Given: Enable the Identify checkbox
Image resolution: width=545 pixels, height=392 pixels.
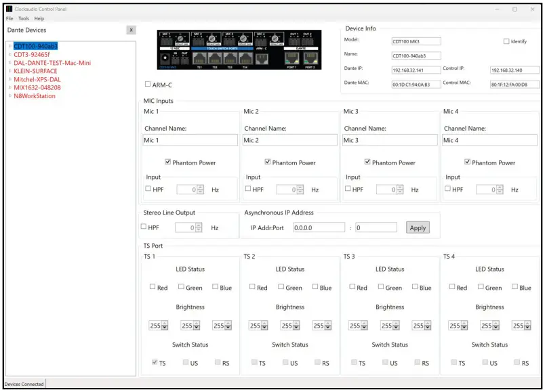Looking at the screenshot, I should [x=507, y=41].
